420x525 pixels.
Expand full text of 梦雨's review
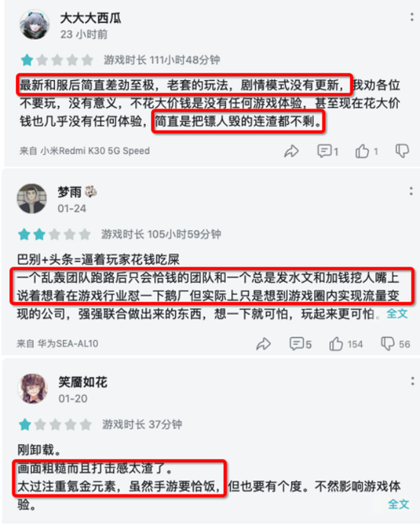tap(397, 314)
